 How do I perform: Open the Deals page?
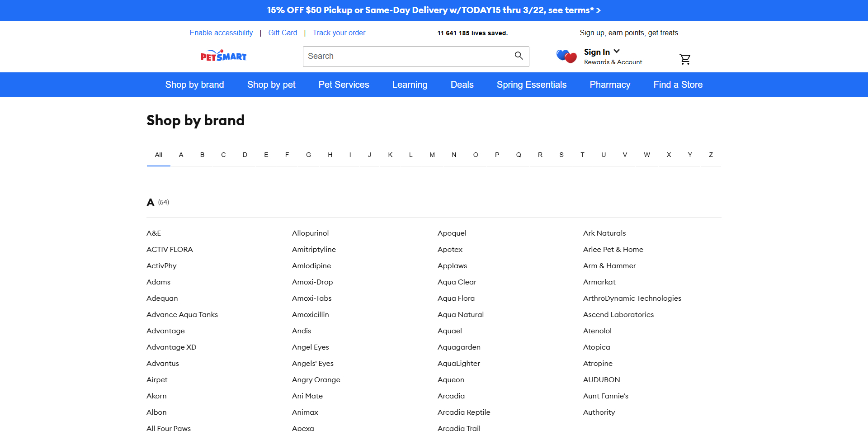coord(462,85)
